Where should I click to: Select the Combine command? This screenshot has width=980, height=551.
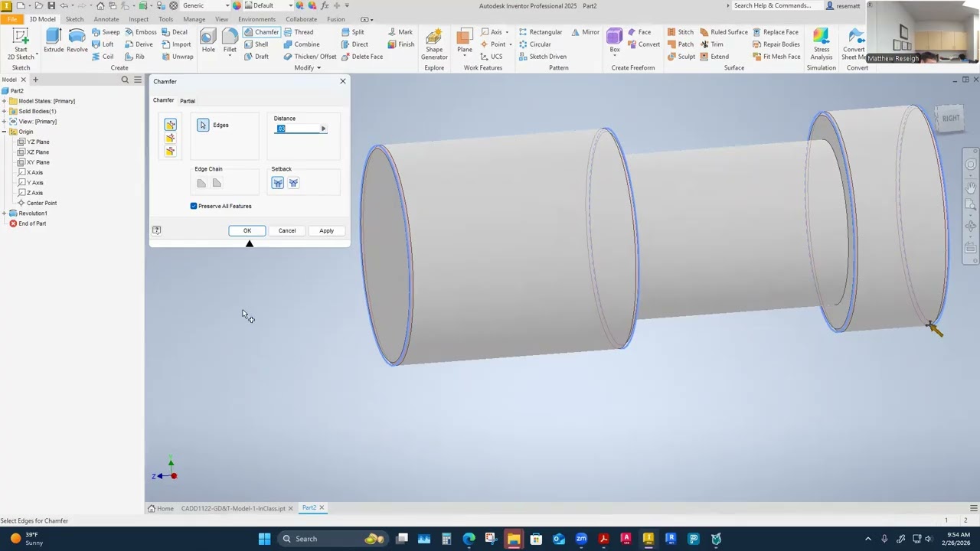(x=301, y=44)
